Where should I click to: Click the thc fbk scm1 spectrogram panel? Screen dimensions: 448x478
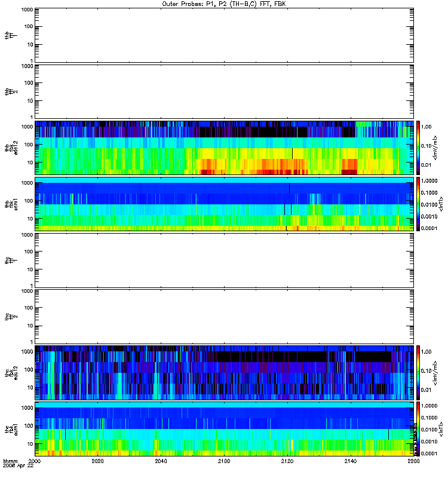click(x=225, y=429)
